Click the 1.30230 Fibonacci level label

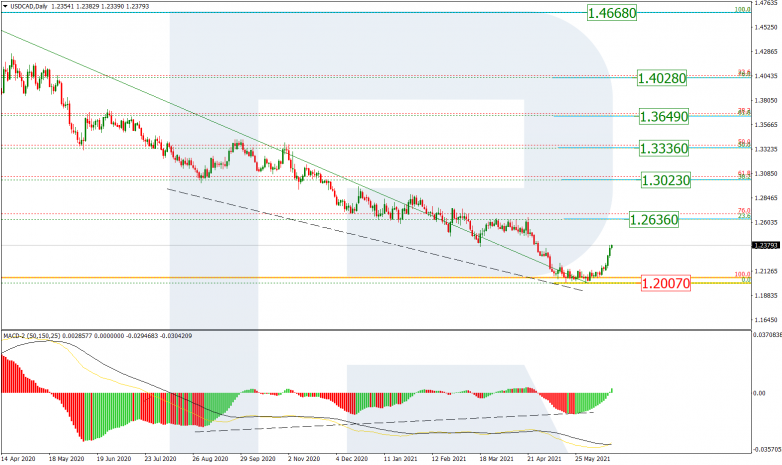tap(666, 180)
